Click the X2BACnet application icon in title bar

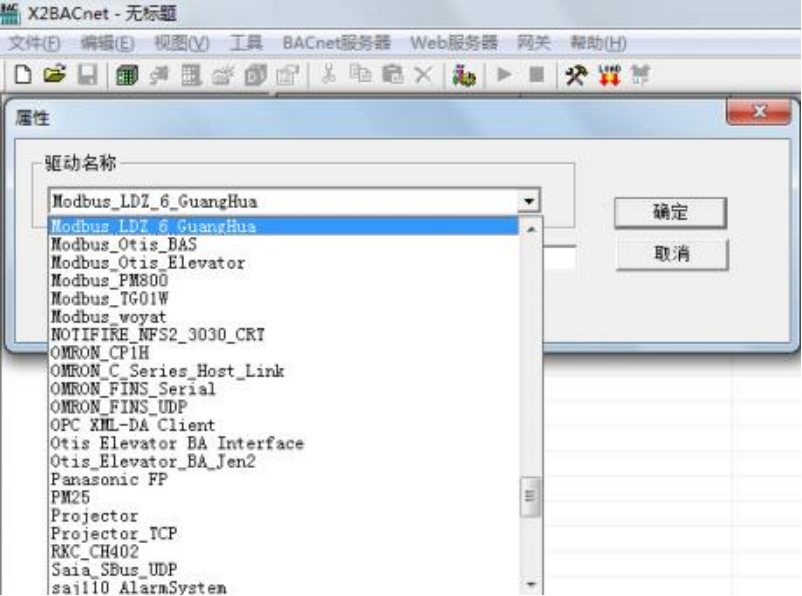click(x=10, y=13)
